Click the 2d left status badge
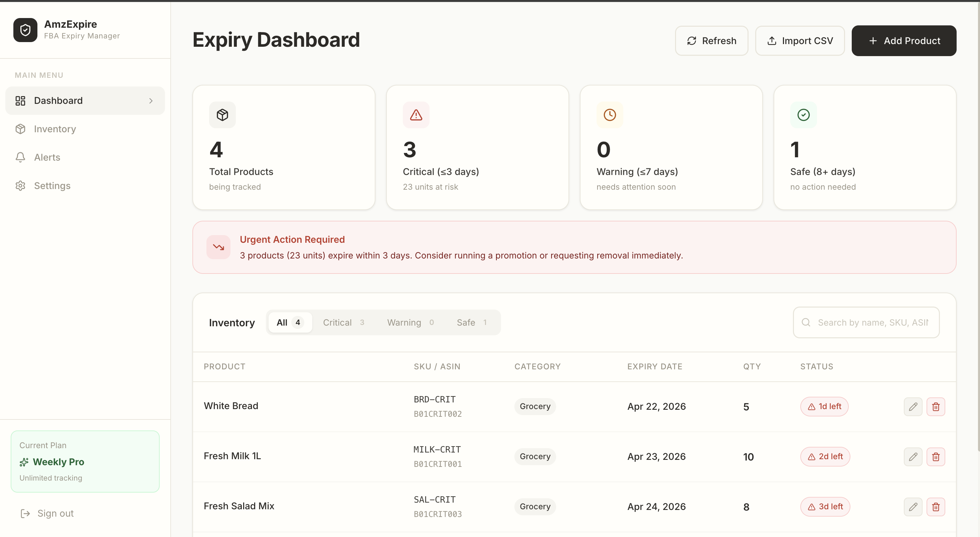The image size is (980, 537). click(825, 457)
